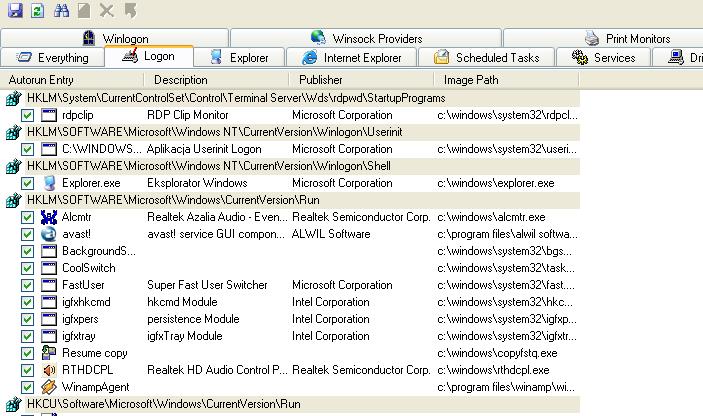Disable WinampAgent at startup
Screen dimensions: 703x416
point(27,388)
